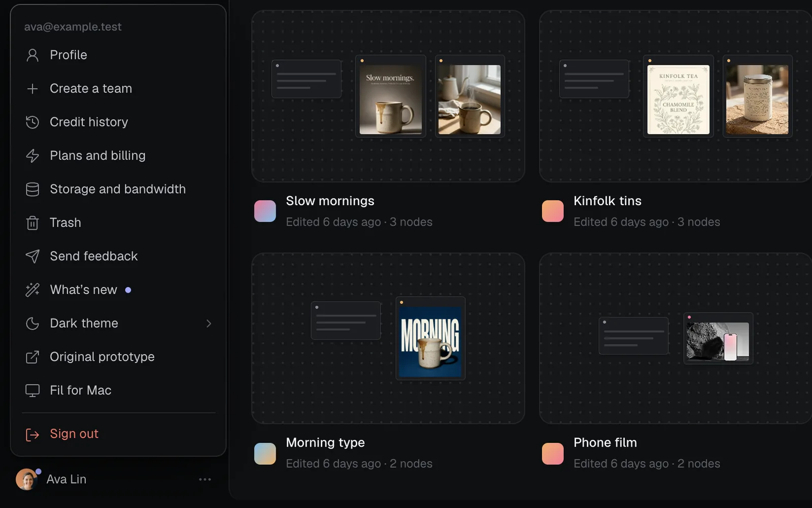Click the text node in Morning type preview

(346, 321)
